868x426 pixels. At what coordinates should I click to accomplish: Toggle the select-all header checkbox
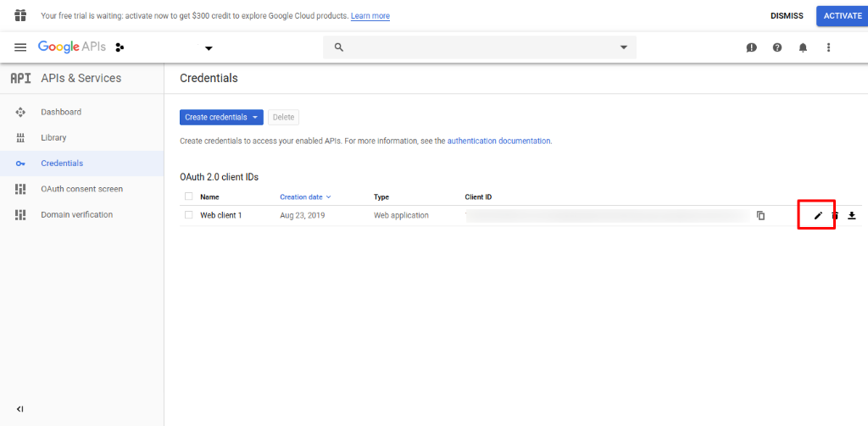coord(189,197)
